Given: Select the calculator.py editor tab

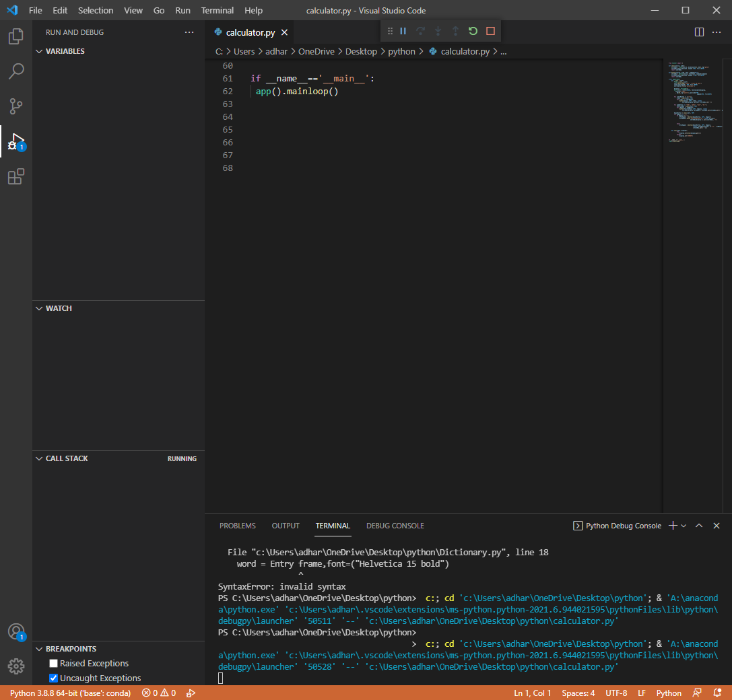Looking at the screenshot, I should point(251,33).
